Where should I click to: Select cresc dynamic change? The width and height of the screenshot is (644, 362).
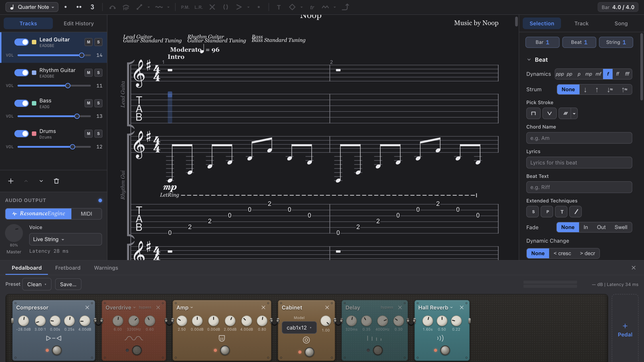click(x=562, y=253)
